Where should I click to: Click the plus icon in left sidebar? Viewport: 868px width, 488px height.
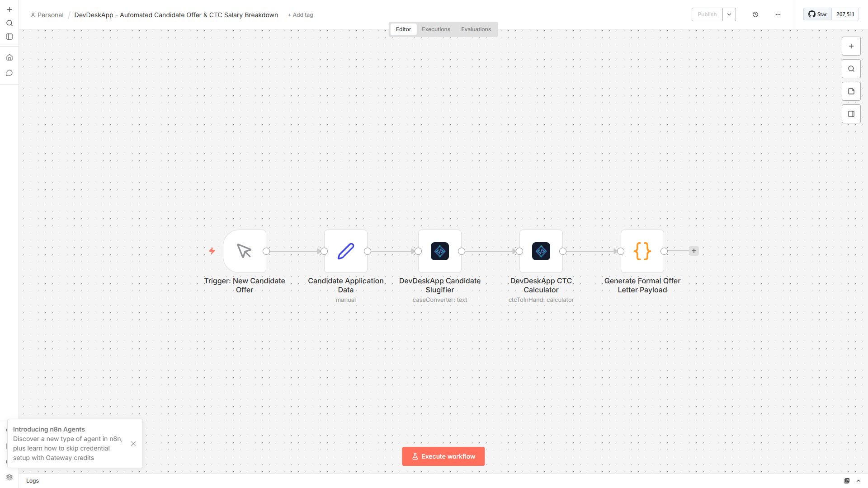tap(9, 9)
